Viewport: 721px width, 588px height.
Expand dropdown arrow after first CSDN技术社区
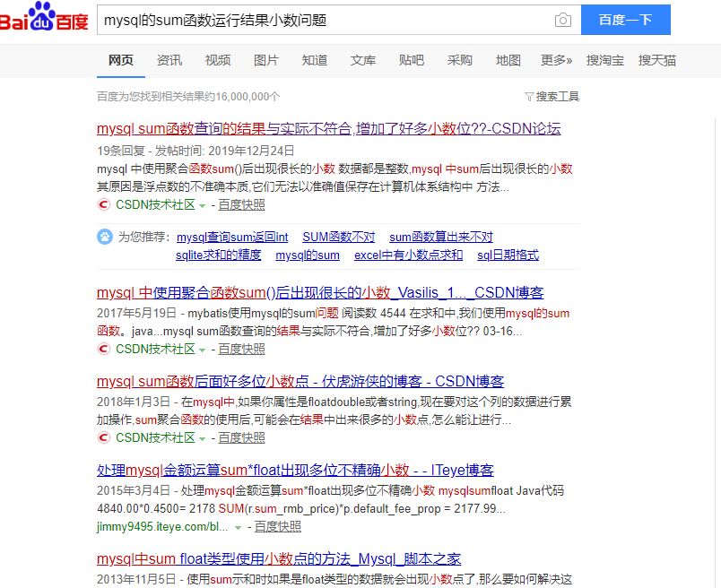pyautogui.click(x=202, y=206)
